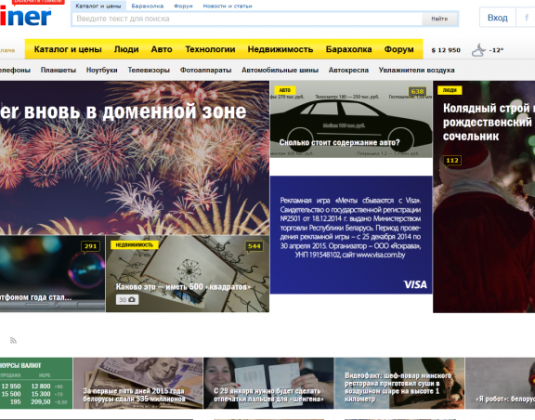
Task: Open the Увлажнители воздуха link
Action: coord(416,70)
